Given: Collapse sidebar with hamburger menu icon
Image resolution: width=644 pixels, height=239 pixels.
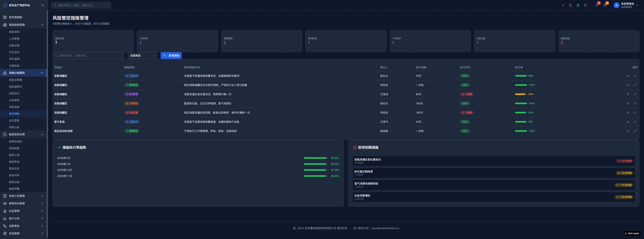Looking at the screenshot, I should (43, 5).
